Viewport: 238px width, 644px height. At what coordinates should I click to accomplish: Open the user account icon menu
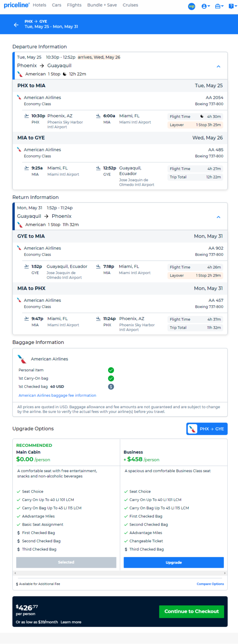coord(206,6)
